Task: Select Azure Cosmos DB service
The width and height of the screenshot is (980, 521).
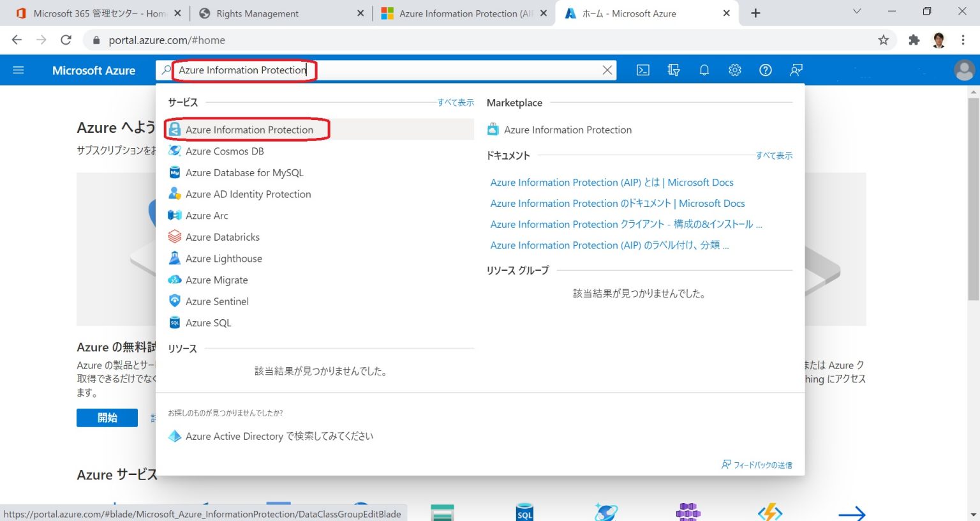Action: [320, 151]
